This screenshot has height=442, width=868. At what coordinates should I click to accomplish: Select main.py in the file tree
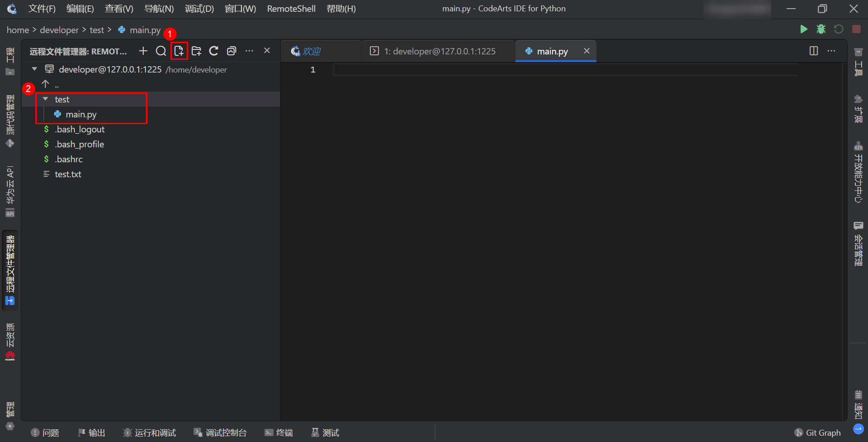coord(81,114)
